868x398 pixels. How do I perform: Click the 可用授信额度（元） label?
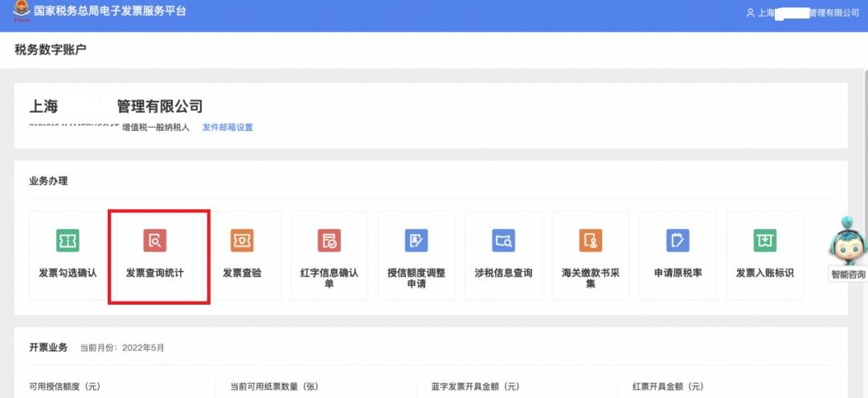65,387
